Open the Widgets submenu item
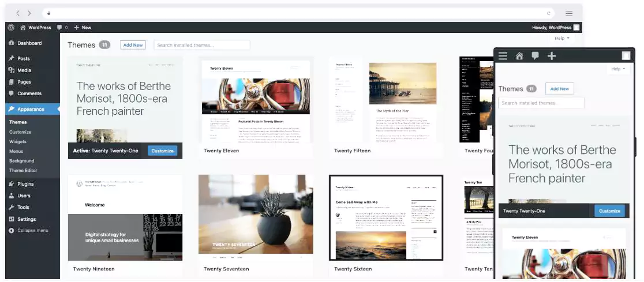The image size is (644, 282). tap(18, 141)
